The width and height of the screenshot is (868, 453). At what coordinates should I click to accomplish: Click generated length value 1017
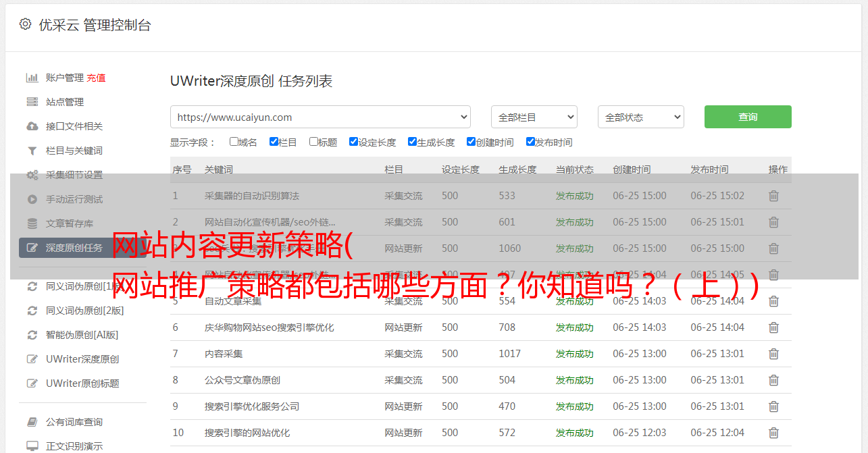(x=510, y=354)
